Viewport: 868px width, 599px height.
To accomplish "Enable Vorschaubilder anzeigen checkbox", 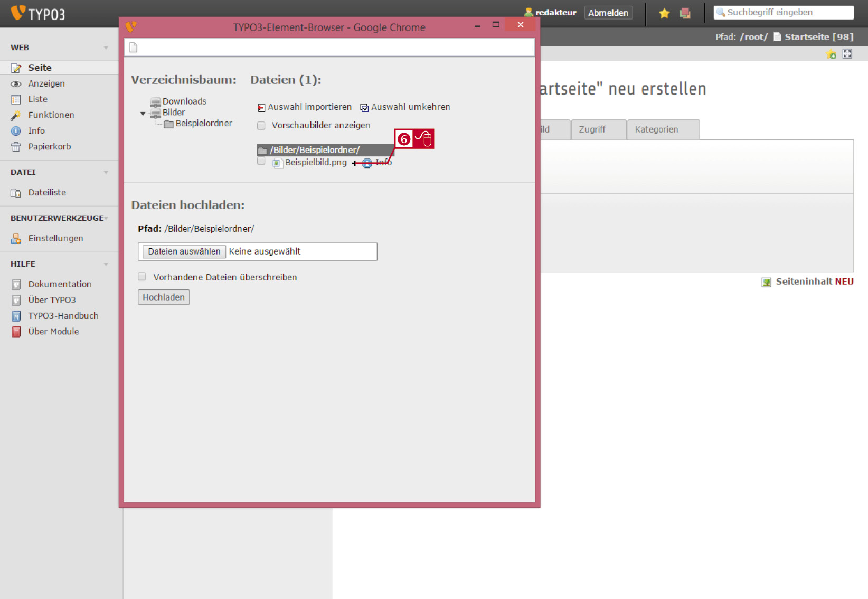I will 261,126.
